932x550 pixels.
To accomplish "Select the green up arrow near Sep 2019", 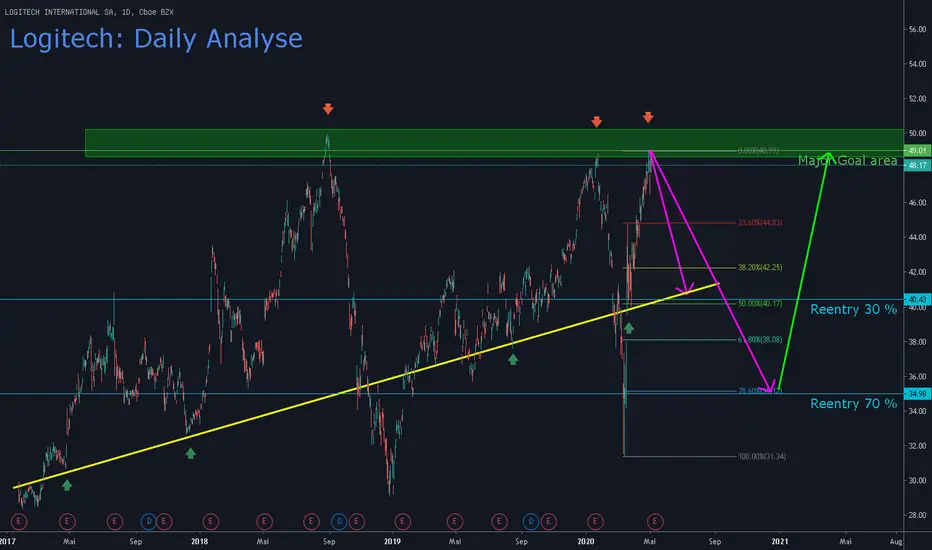I will (513, 359).
